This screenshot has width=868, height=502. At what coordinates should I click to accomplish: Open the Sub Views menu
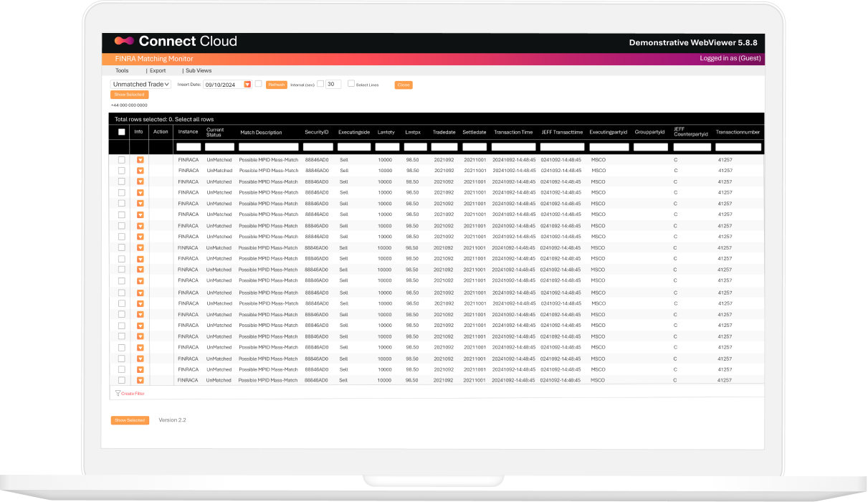point(199,71)
